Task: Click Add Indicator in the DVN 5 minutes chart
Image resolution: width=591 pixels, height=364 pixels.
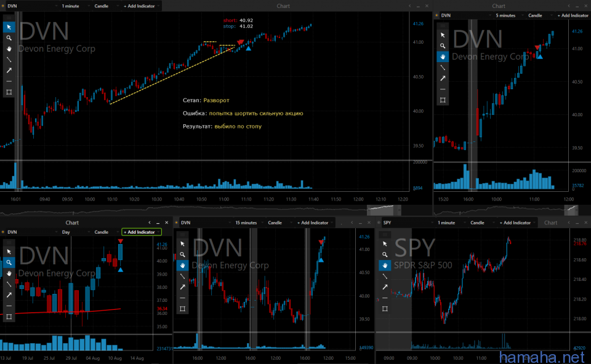Action: [x=573, y=15]
